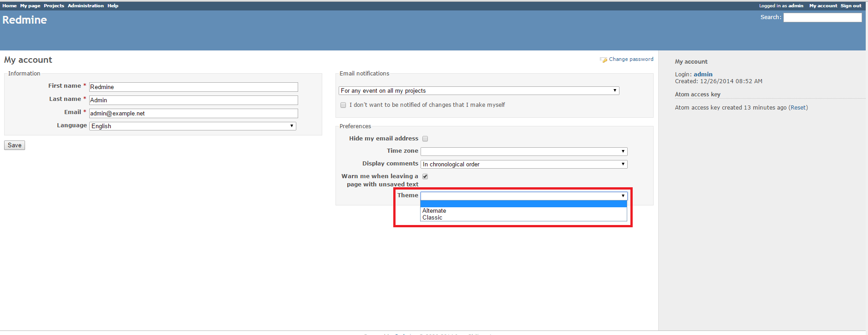Select the Alternate theme option

tap(523, 210)
